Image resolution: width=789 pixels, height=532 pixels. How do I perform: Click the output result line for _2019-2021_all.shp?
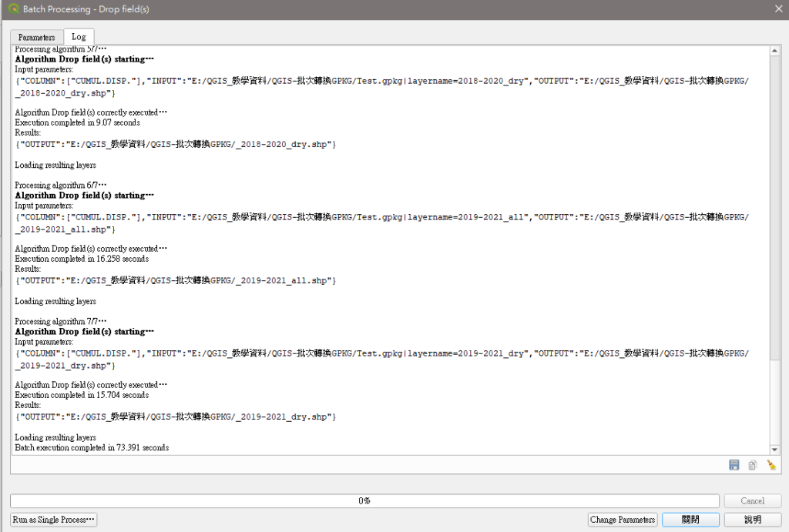(176, 280)
